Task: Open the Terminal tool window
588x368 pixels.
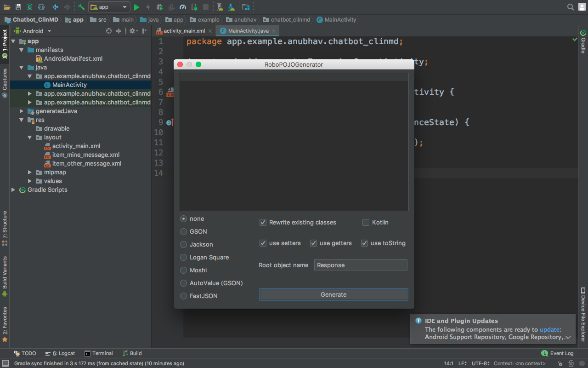Action: [98, 353]
